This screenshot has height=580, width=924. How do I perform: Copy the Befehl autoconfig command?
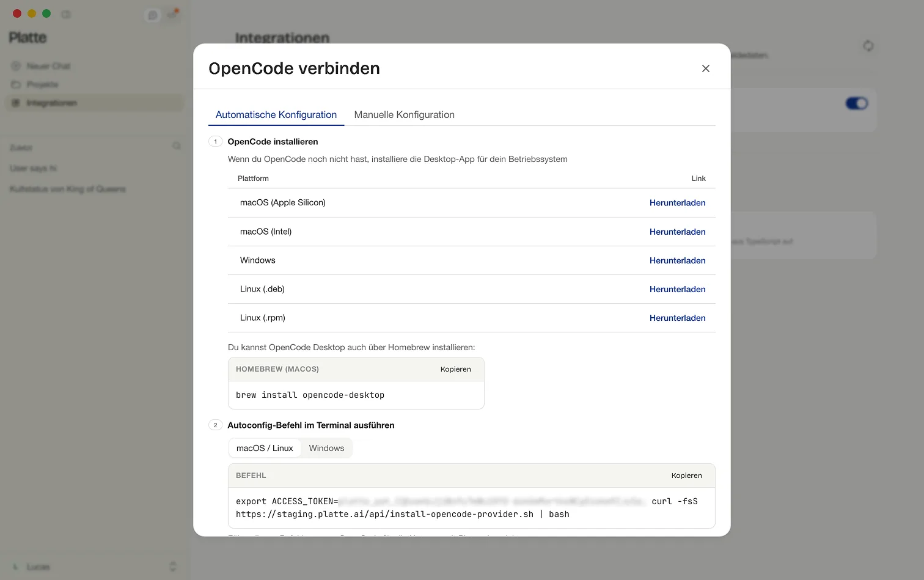tap(686, 475)
